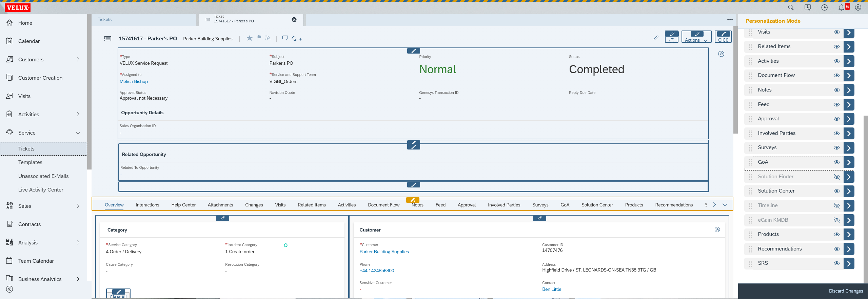Open the live activity phone chat icon

pyautogui.click(x=808, y=7)
